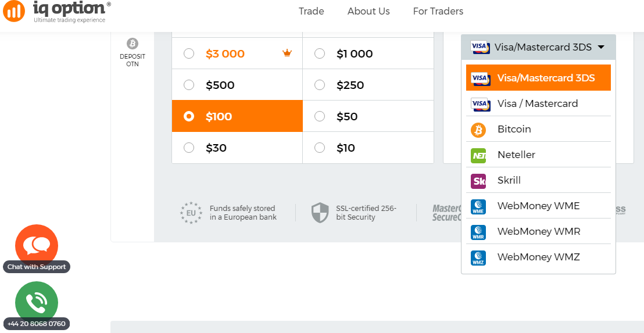Screen dimensions: 644x333
Task: Choose the Bitcoin icon in payment list
Action: point(478,130)
